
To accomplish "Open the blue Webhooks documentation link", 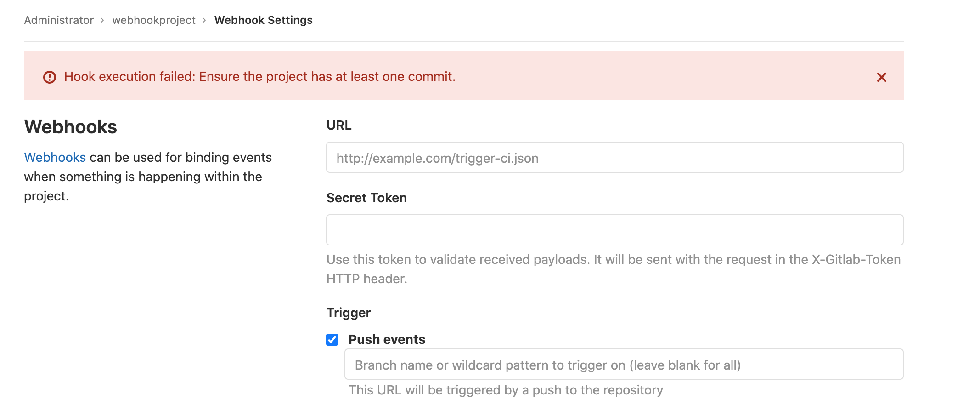I will 55,157.
